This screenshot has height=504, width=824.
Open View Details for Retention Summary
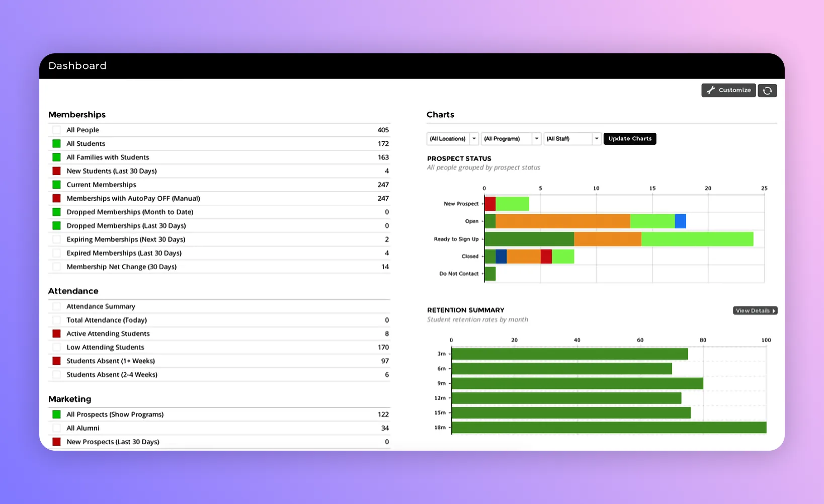pyautogui.click(x=755, y=310)
